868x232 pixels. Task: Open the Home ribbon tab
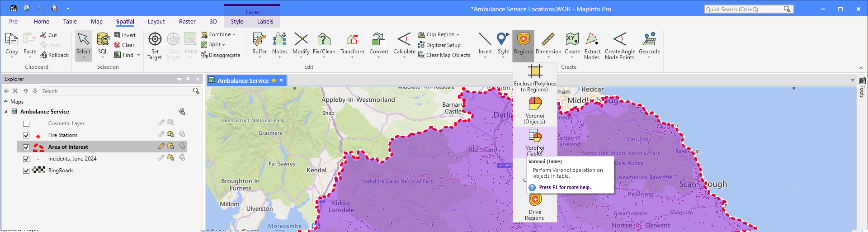tap(42, 22)
